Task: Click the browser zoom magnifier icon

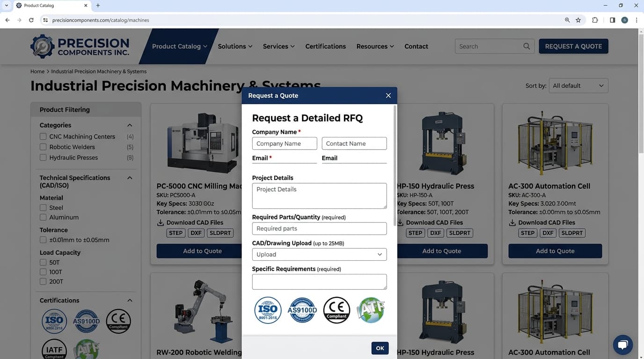Action: tap(567, 20)
